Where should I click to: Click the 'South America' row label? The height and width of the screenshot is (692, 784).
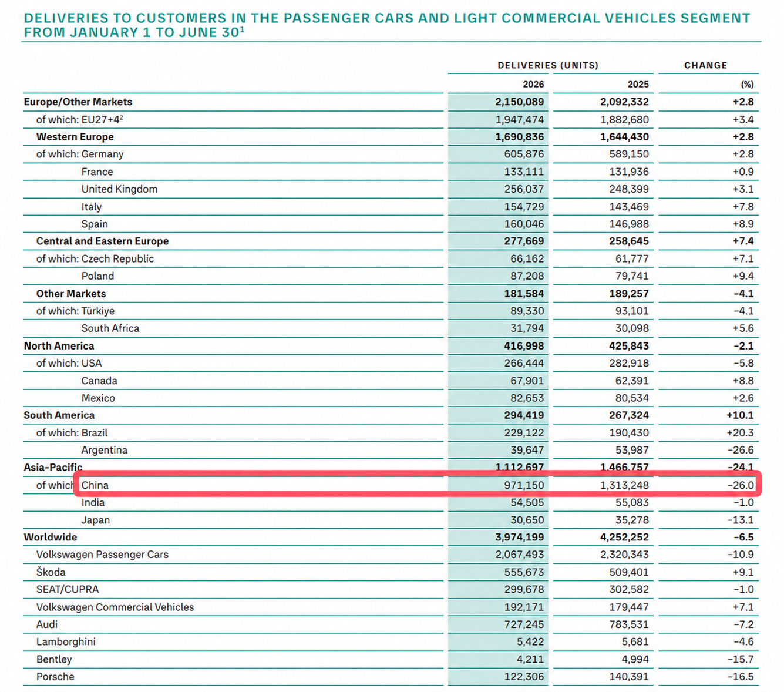tap(59, 415)
